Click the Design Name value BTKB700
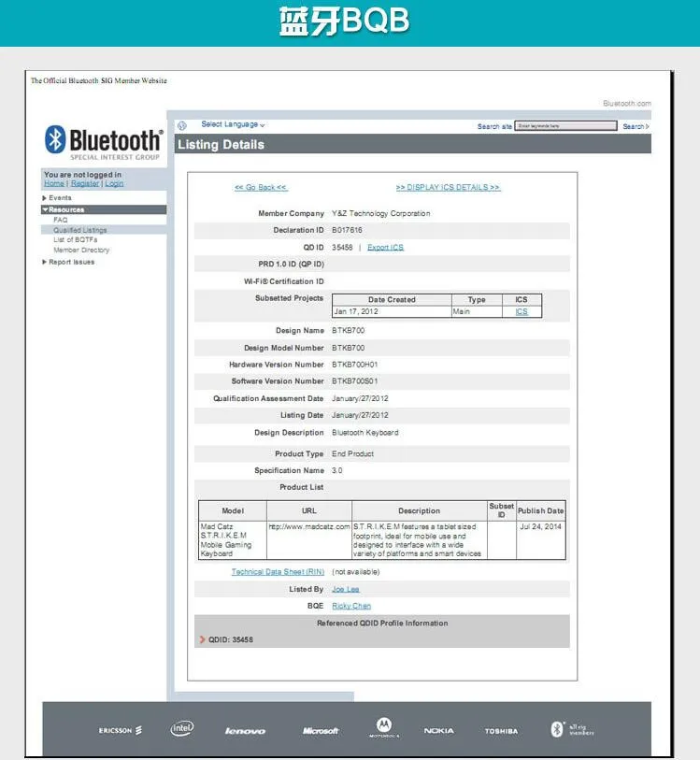The image size is (700, 760). click(349, 331)
